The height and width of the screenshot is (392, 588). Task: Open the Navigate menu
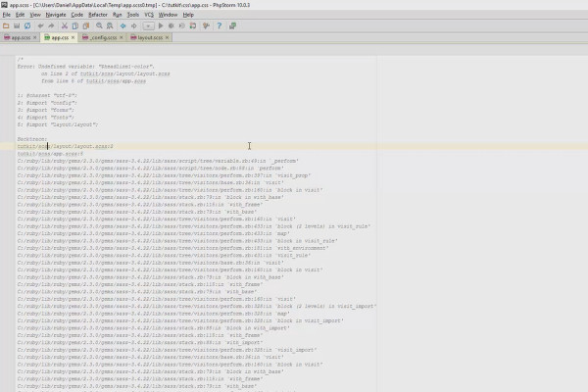click(56, 15)
